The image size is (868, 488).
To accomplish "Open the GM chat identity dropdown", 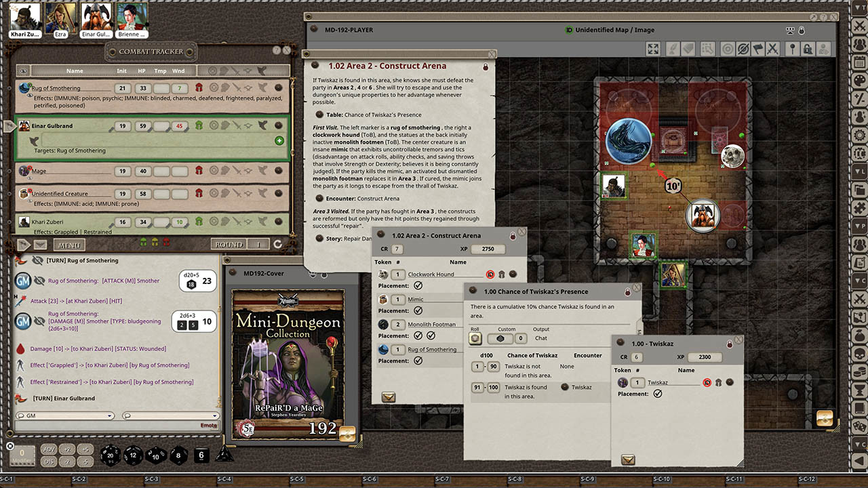I will pyautogui.click(x=109, y=415).
